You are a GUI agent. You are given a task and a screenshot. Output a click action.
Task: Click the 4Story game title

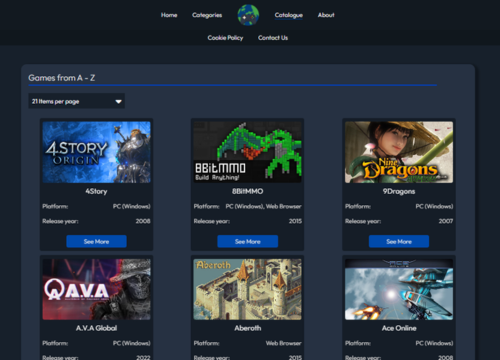pos(96,191)
